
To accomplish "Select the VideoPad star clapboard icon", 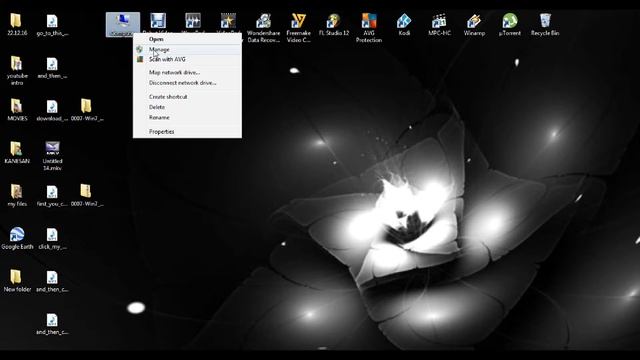I will point(228,21).
